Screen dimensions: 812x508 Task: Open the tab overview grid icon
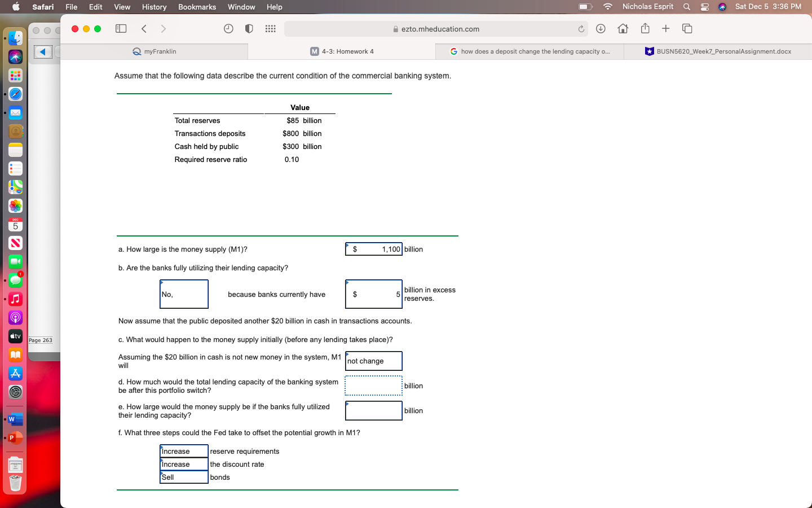(687, 28)
